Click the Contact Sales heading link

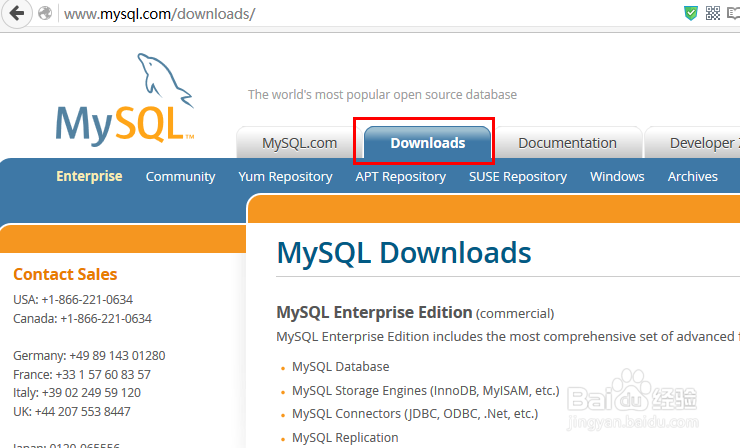click(x=65, y=274)
